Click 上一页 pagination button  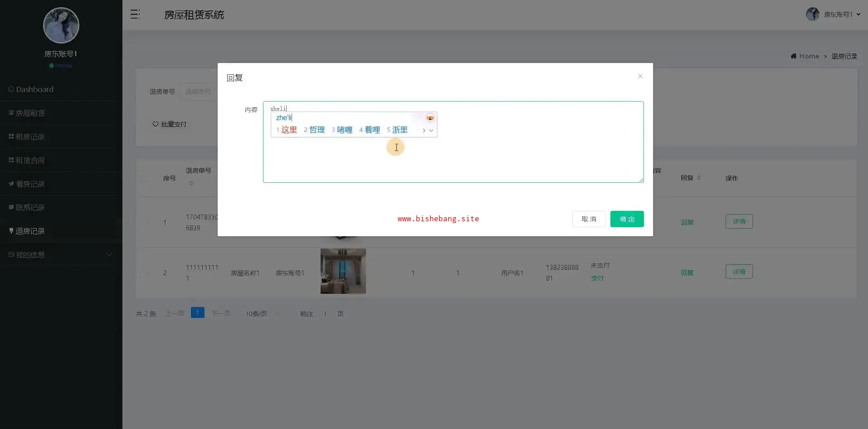[174, 313]
